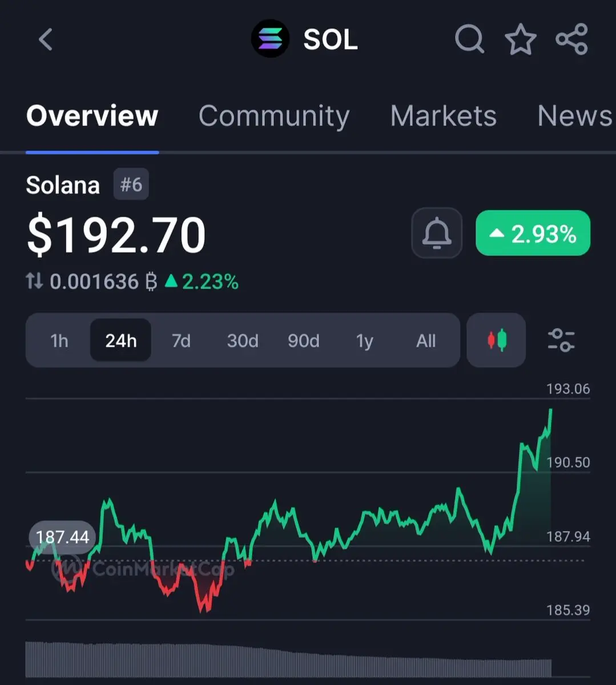The image size is (616, 685).
Task: Set a price alert with bell icon
Action: pyautogui.click(x=437, y=233)
